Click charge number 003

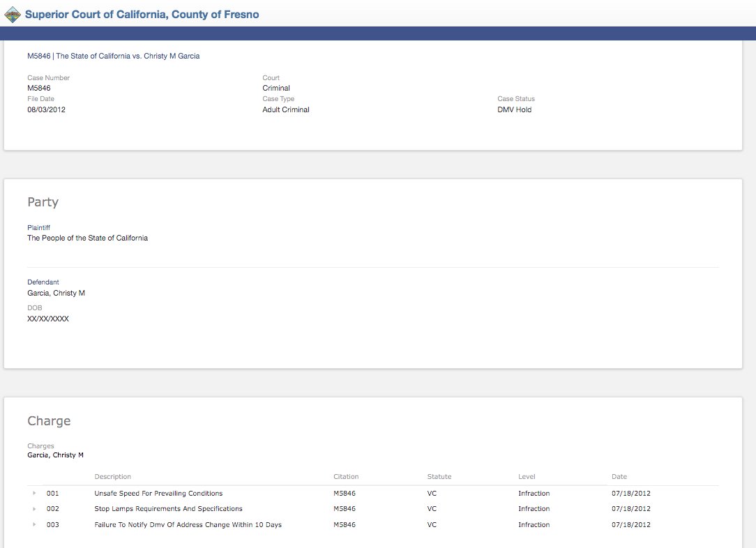[52, 524]
